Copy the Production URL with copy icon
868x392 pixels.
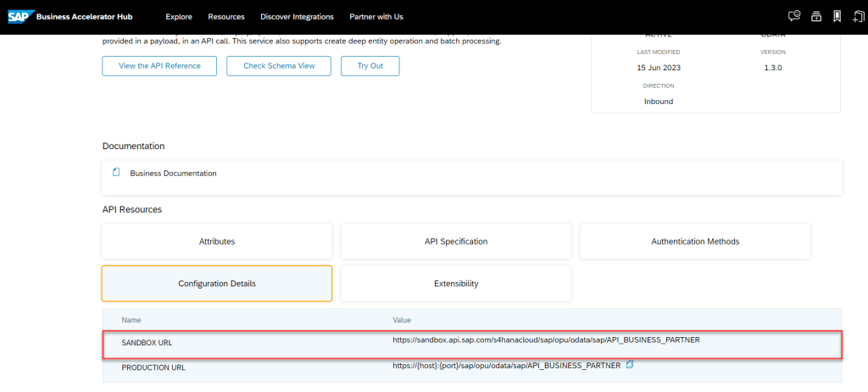(630, 365)
